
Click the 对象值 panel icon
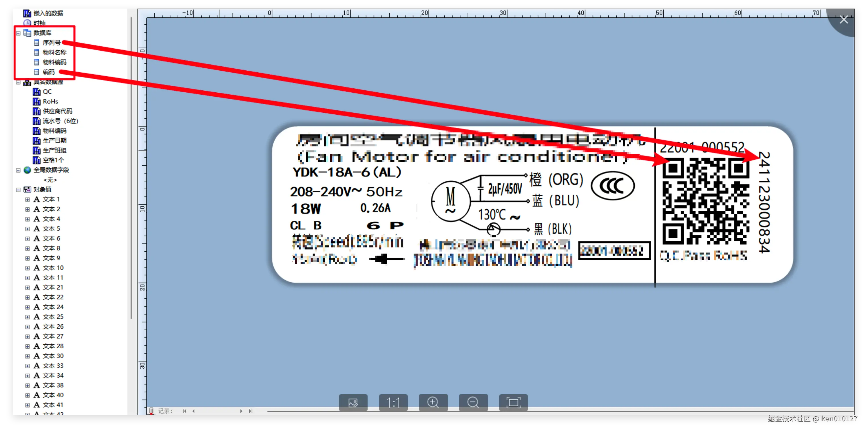click(27, 189)
